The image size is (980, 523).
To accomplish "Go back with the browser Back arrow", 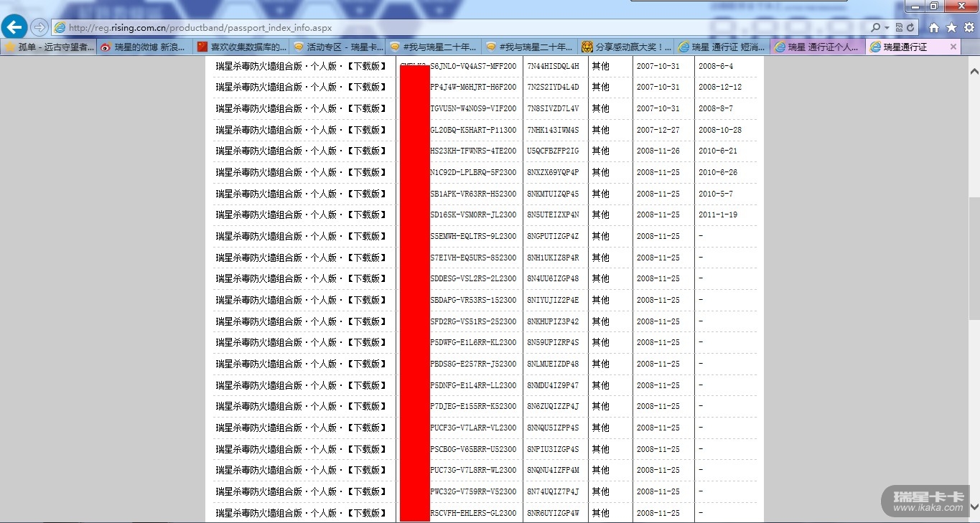I will click(14, 27).
